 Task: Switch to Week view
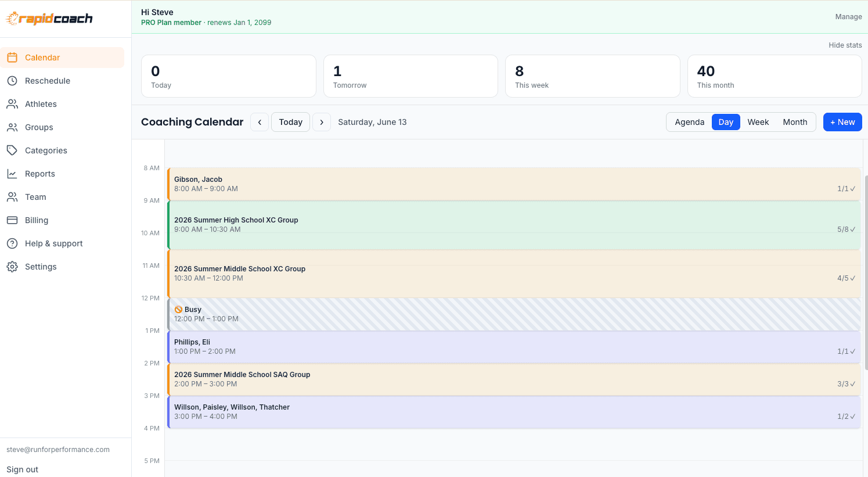[758, 122]
